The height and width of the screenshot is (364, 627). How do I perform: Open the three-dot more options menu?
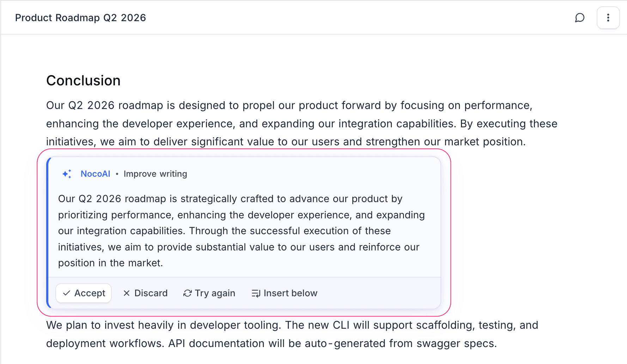click(x=608, y=18)
